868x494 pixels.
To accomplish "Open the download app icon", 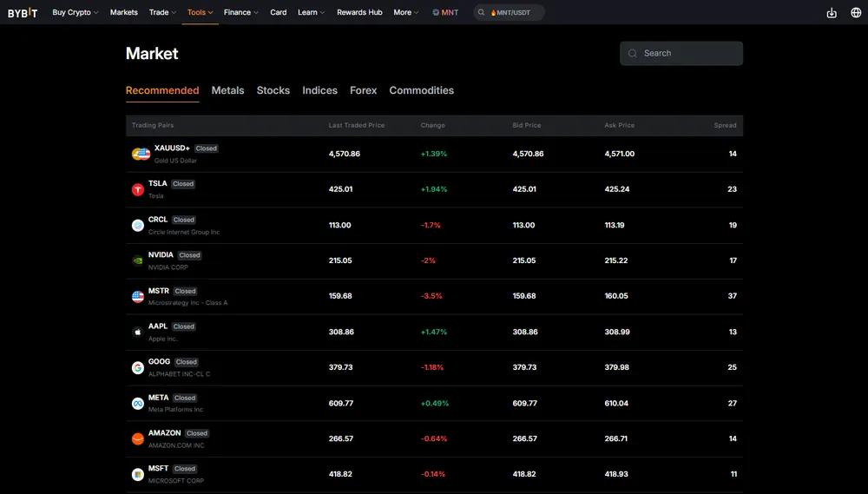I will point(832,13).
